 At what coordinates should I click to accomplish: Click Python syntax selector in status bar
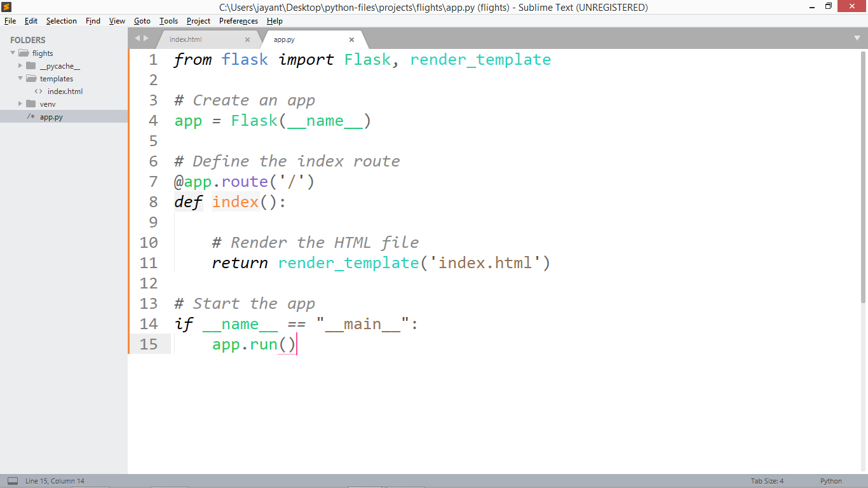[x=830, y=481]
